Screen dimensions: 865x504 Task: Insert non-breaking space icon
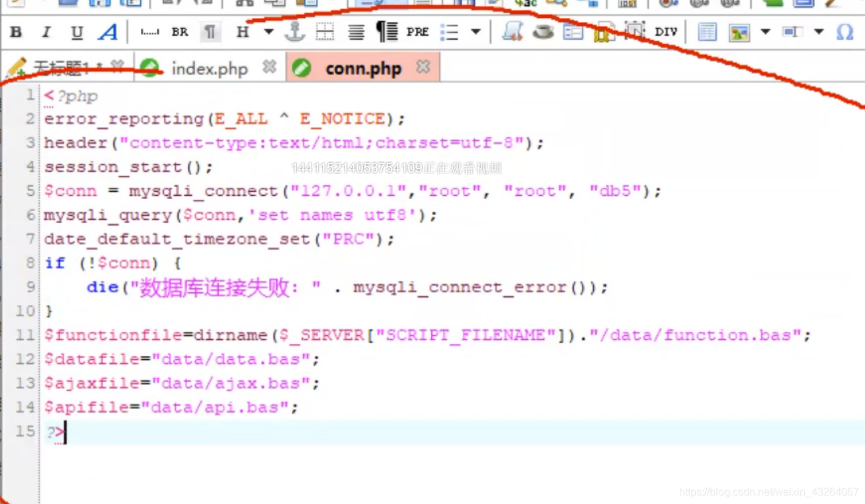tap(149, 32)
